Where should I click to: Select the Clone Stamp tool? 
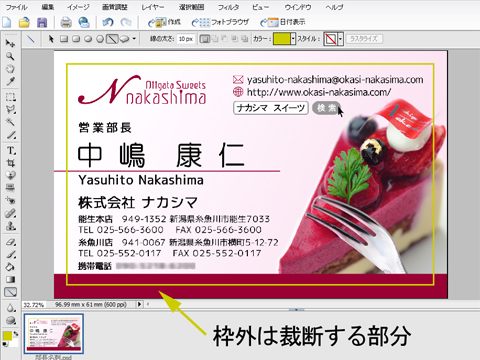[10, 226]
